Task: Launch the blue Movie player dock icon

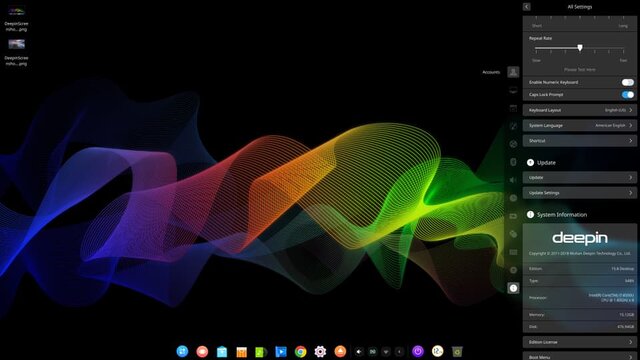Action: point(281,351)
